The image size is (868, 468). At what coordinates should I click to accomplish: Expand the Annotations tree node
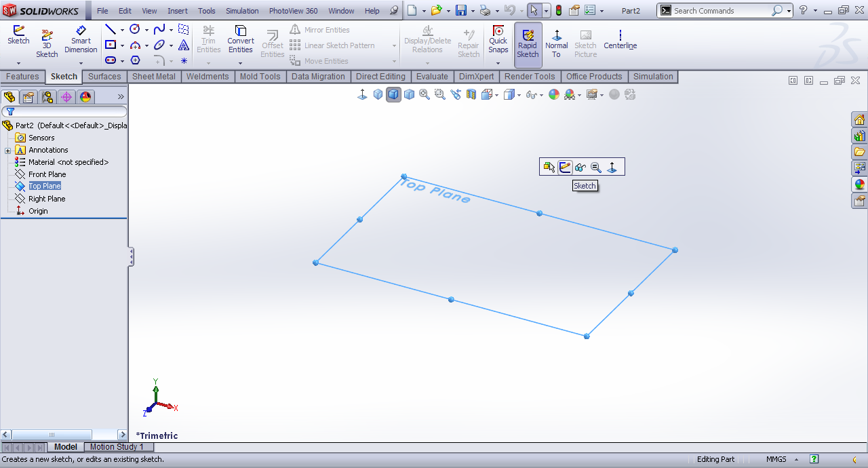pyautogui.click(x=7, y=151)
